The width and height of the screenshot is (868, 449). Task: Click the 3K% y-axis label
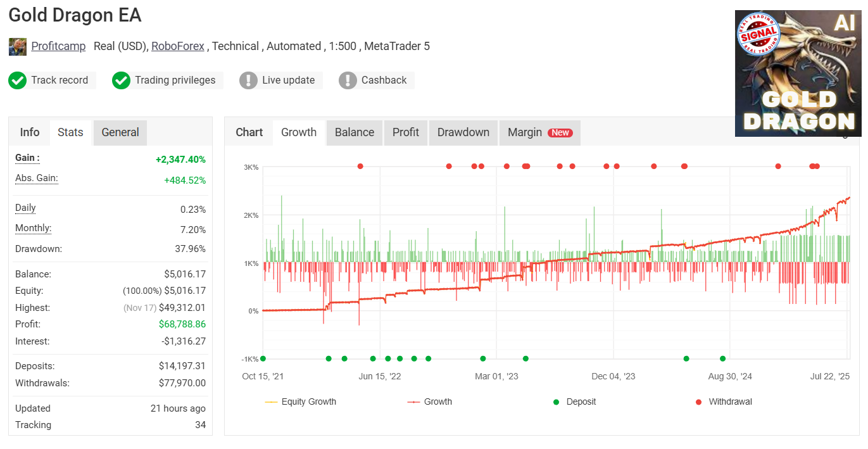coord(251,167)
